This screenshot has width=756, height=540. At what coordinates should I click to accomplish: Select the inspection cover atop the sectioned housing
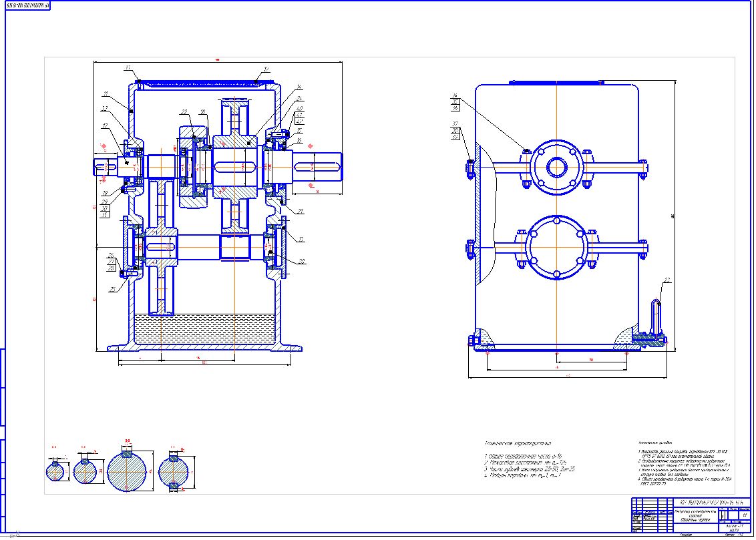click(206, 84)
